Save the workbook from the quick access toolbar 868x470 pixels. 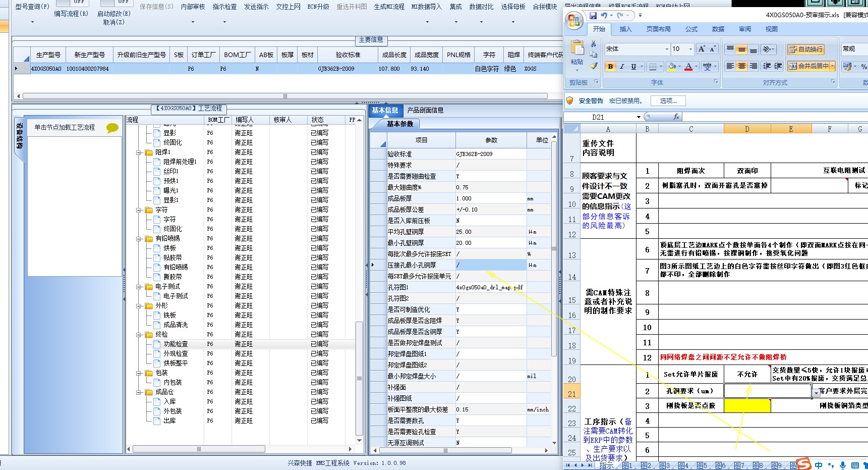[594, 16]
